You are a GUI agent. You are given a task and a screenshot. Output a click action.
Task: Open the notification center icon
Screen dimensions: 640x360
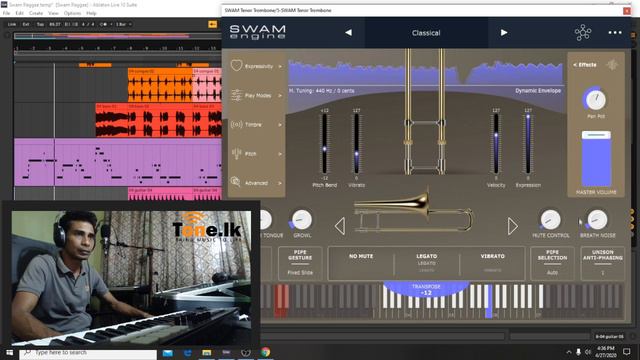[627, 352]
